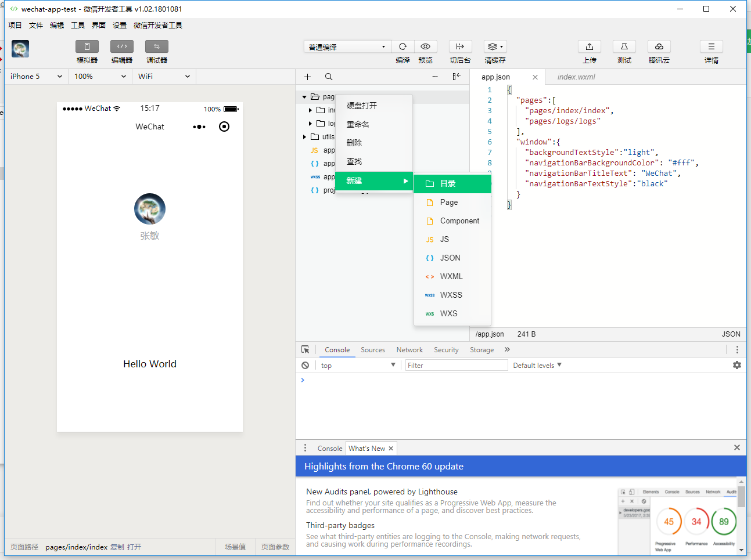Open the WiFi network dropdown
Screen dimensions: 751x560
point(164,76)
